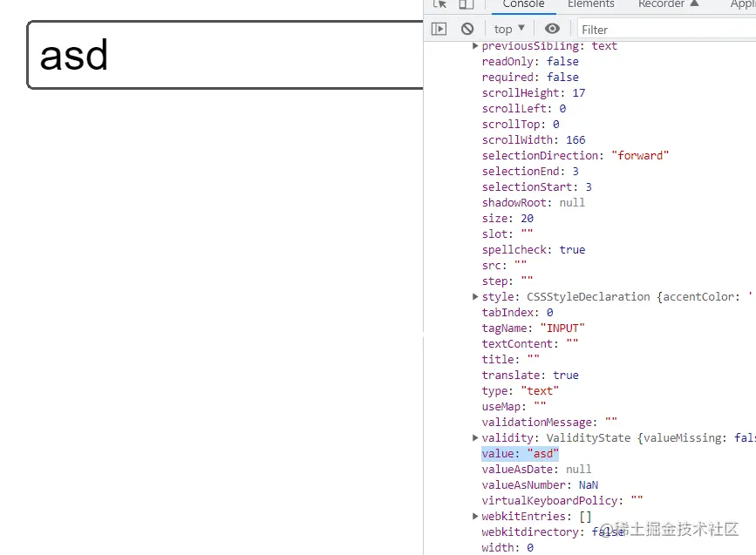Image resolution: width=756 pixels, height=555 pixels.
Task: Select the selectionDirection "forward" row
Action: 576,156
